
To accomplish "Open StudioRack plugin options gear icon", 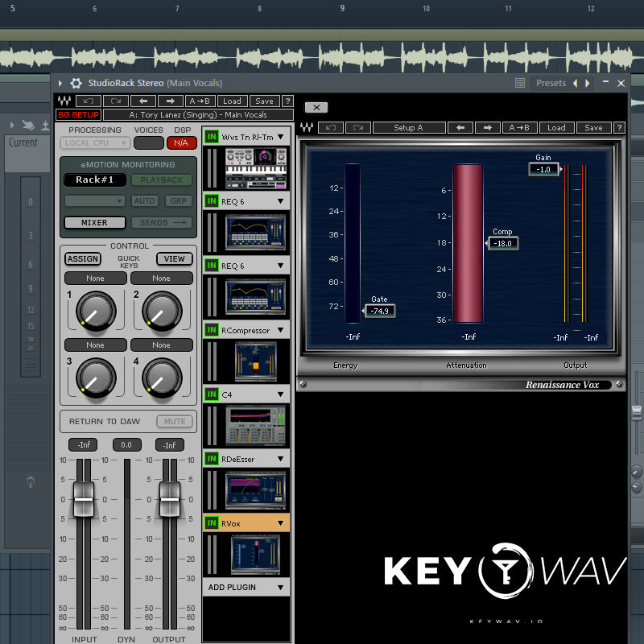I will (76, 83).
